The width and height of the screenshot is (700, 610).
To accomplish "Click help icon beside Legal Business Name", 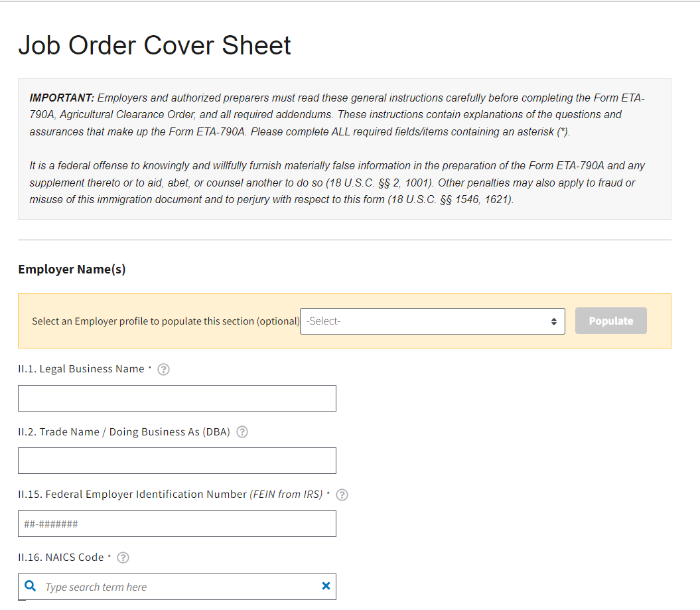I will click(163, 370).
